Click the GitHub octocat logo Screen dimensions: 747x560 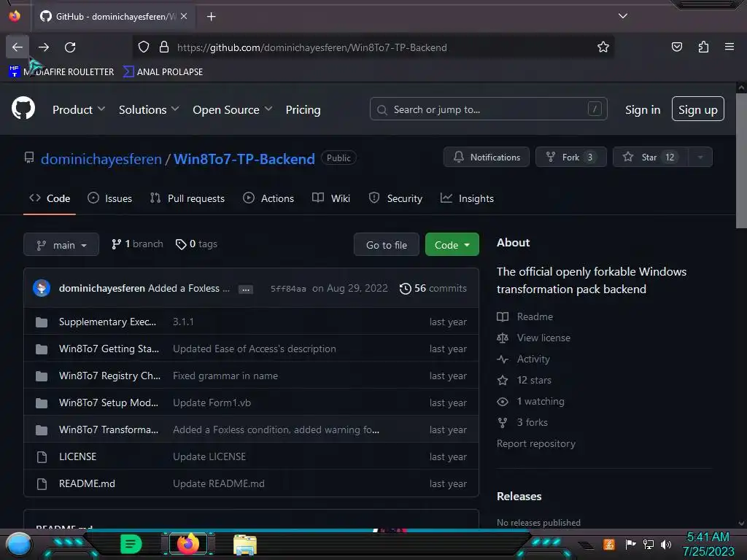point(23,108)
